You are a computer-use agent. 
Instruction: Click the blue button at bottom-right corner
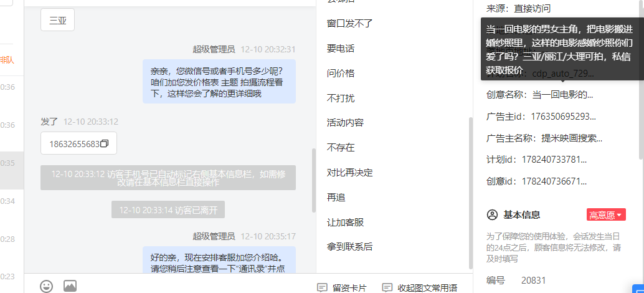pos(638,289)
